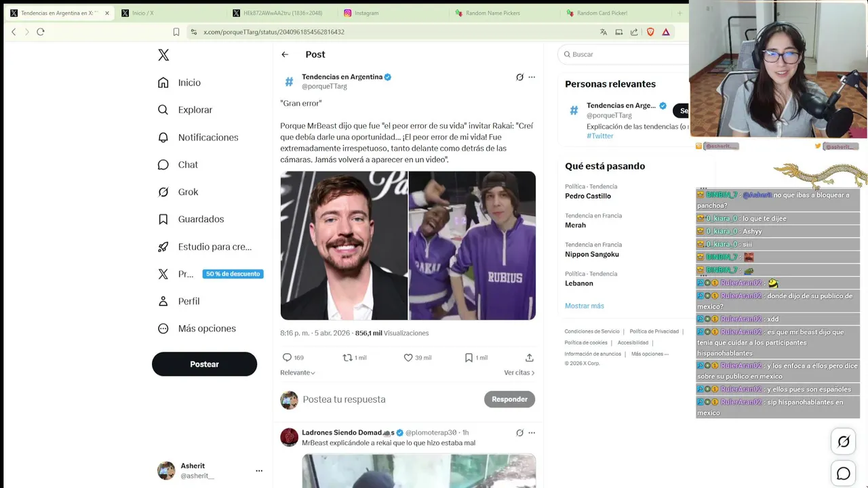
Task: Click the Responder button
Action: [509, 399]
